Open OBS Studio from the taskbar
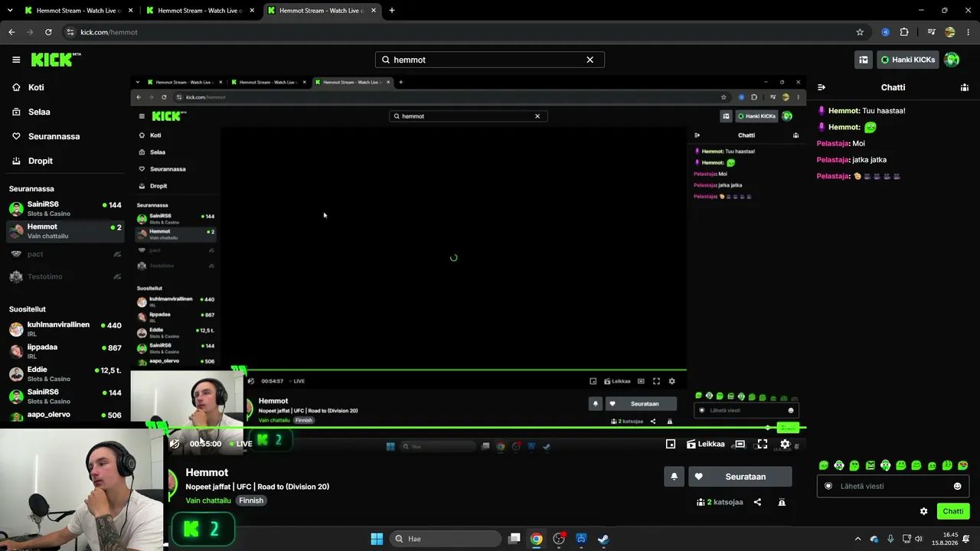Viewport: 980px width, 551px height. click(559, 539)
